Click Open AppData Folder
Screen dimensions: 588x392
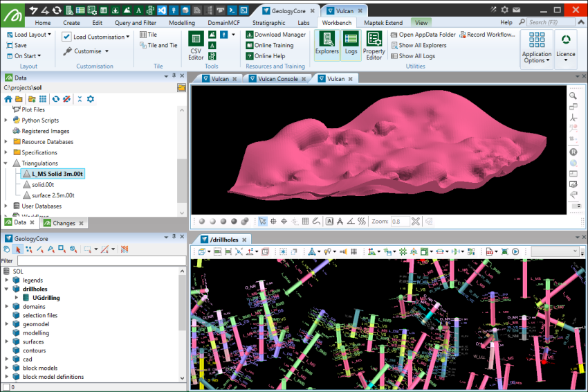pos(427,35)
